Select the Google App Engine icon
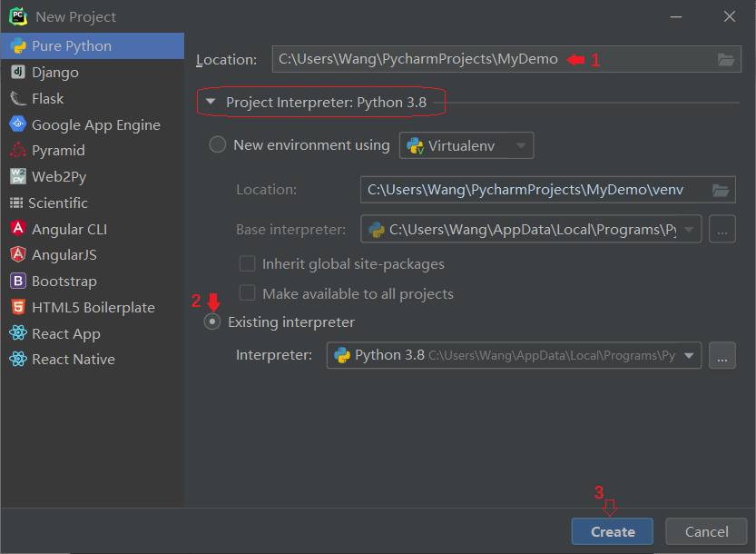This screenshot has height=554, width=756. [18, 124]
